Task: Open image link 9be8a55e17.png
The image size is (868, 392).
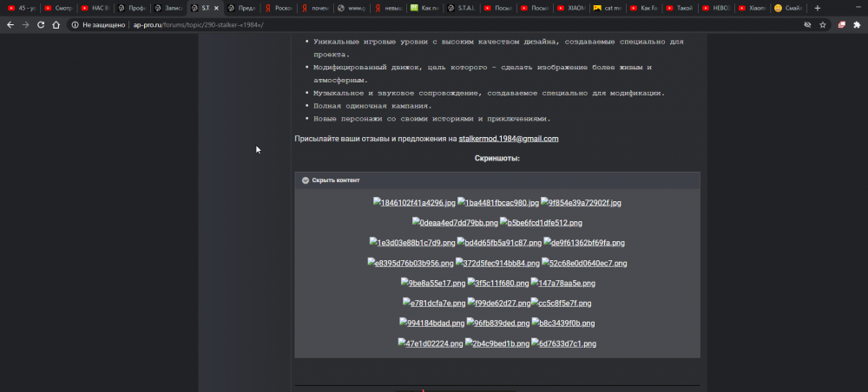Action: point(433,283)
